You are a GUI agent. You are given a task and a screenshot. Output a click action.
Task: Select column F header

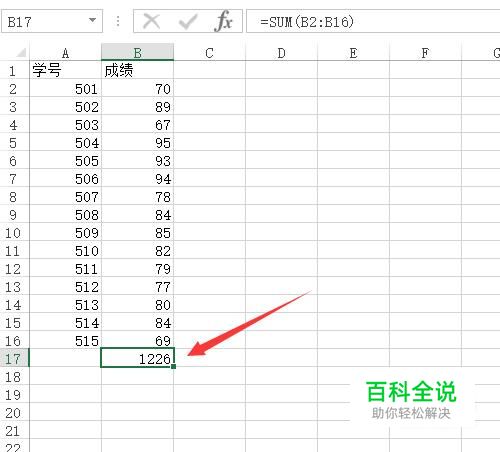tap(425, 53)
